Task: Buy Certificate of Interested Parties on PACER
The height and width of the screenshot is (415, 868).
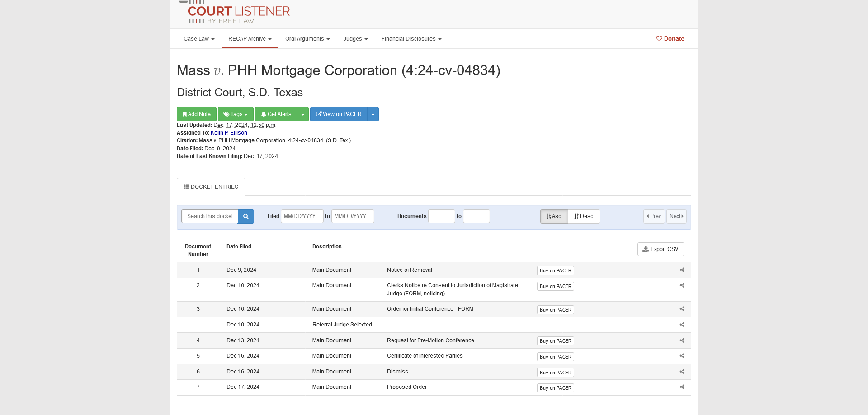Action: tap(556, 357)
